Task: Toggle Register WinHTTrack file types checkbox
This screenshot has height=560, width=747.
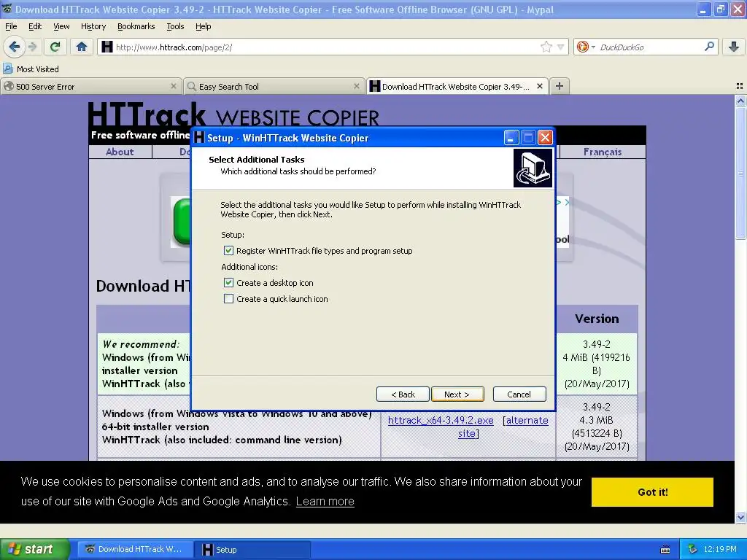Action: (x=228, y=251)
